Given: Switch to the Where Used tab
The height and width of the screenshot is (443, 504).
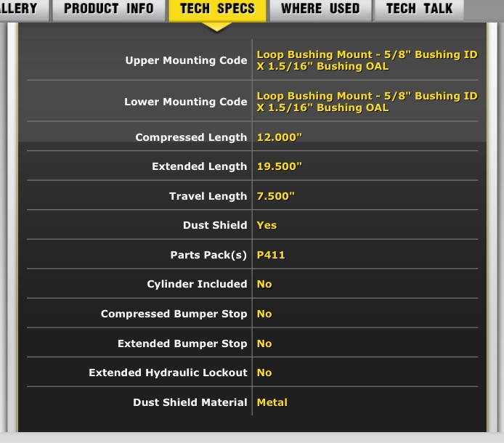Looking at the screenshot, I should click(x=320, y=9).
